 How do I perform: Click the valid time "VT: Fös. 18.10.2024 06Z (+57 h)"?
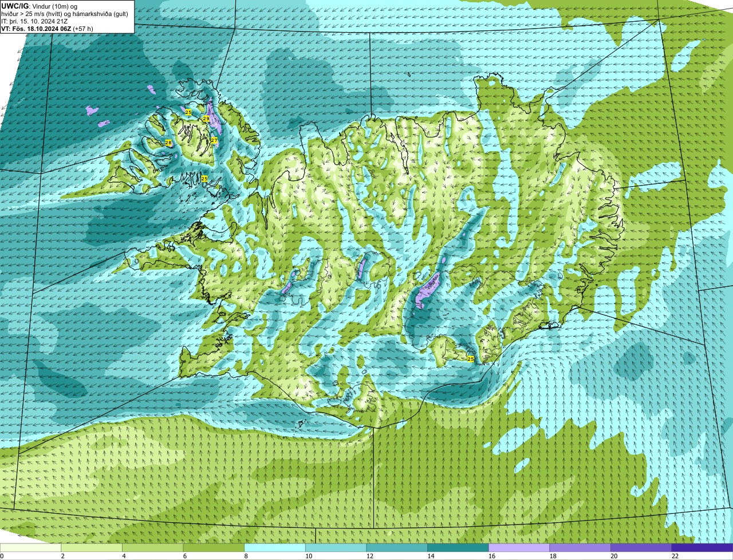point(48,28)
